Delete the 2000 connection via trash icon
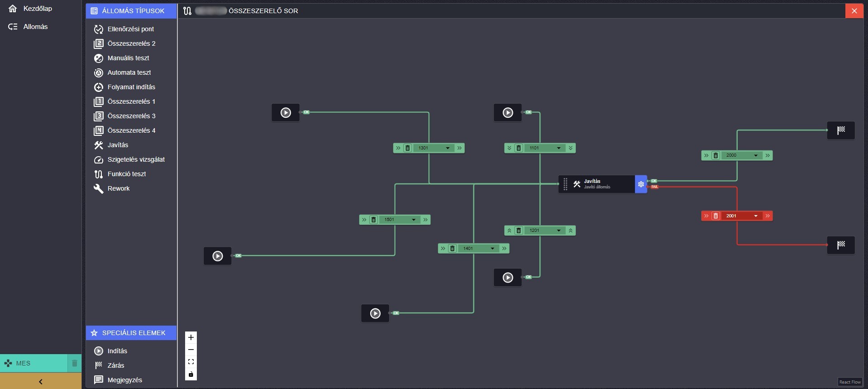The height and width of the screenshot is (389, 868). [715, 155]
